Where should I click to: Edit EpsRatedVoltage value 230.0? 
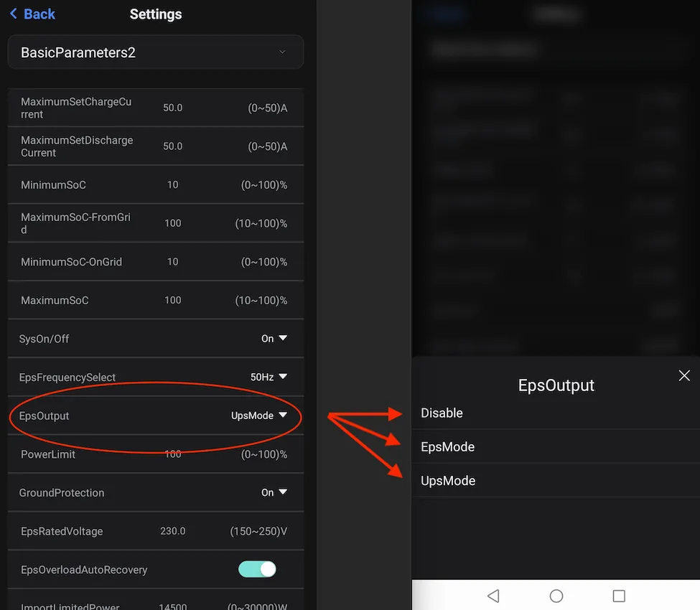click(x=173, y=531)
